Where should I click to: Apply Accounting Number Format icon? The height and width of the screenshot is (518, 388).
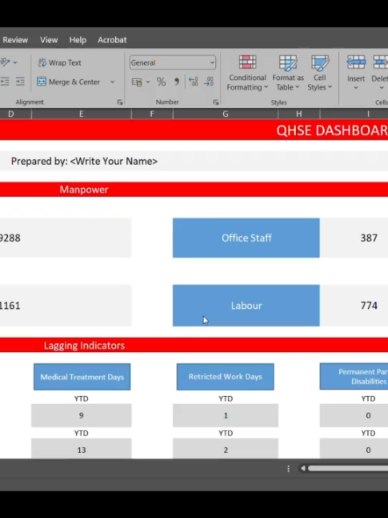pos(137,82)
